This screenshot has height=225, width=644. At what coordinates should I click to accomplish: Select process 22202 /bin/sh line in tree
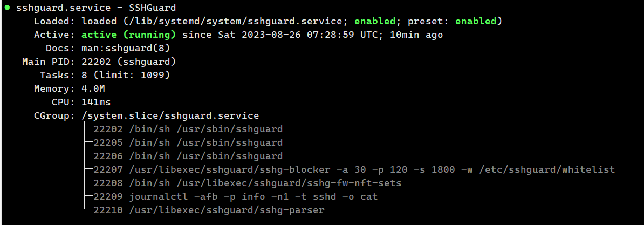click(188, 129)
